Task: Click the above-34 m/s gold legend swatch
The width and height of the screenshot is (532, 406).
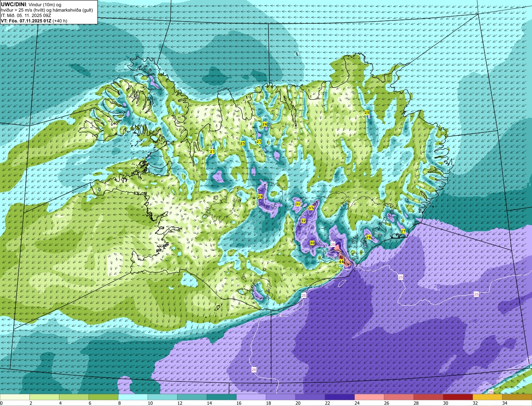Action: 517,397
